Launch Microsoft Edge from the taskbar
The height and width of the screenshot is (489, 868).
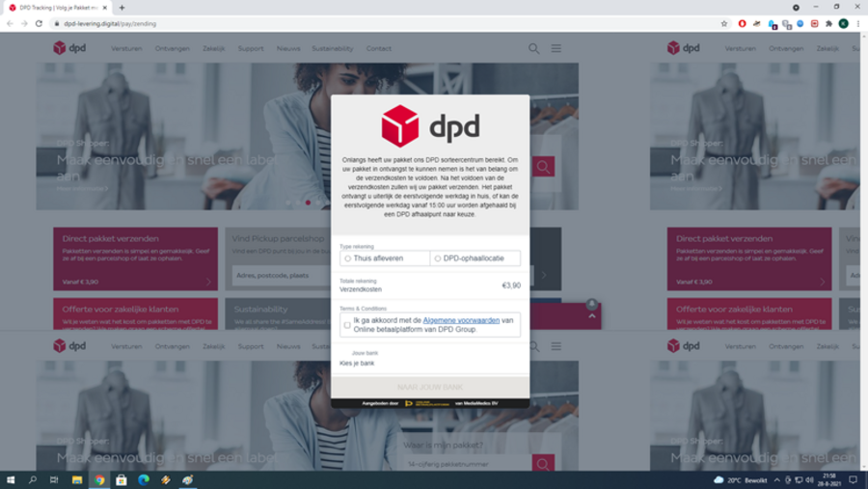tap(144, 480)
